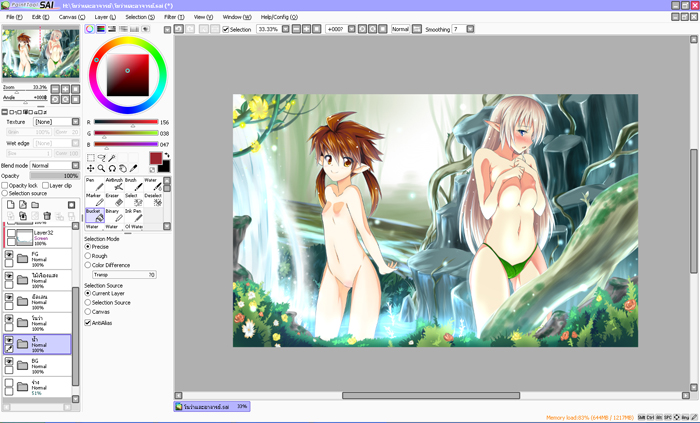Screen dimensions: 700x423
Task: Select the Zoom magnifier tool
Action: click(x=101, y=168)
